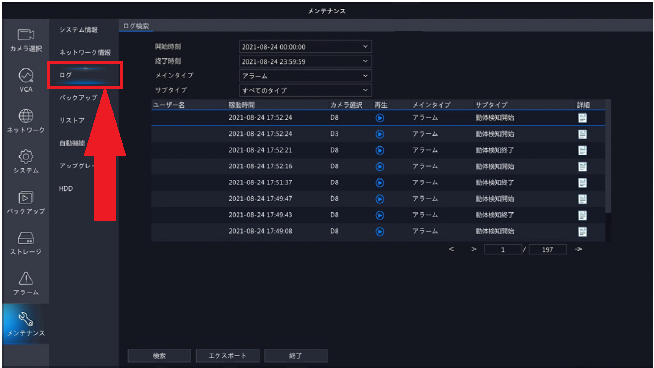Open details icon for 17:49:08 row
This screenshot has height=368, width=654.
point(583,232)
